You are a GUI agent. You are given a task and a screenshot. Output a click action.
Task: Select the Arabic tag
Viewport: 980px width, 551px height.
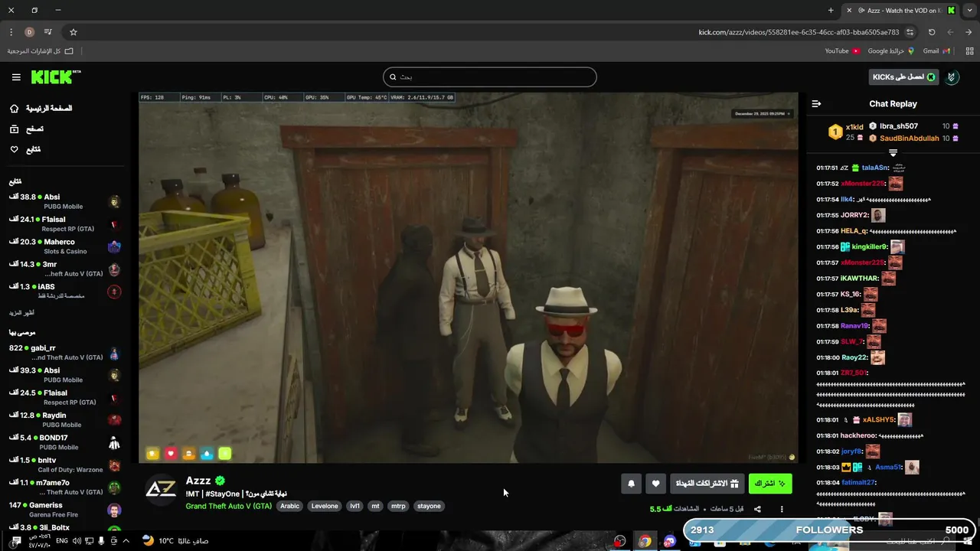pyautogui.click(x=289, y=506)
